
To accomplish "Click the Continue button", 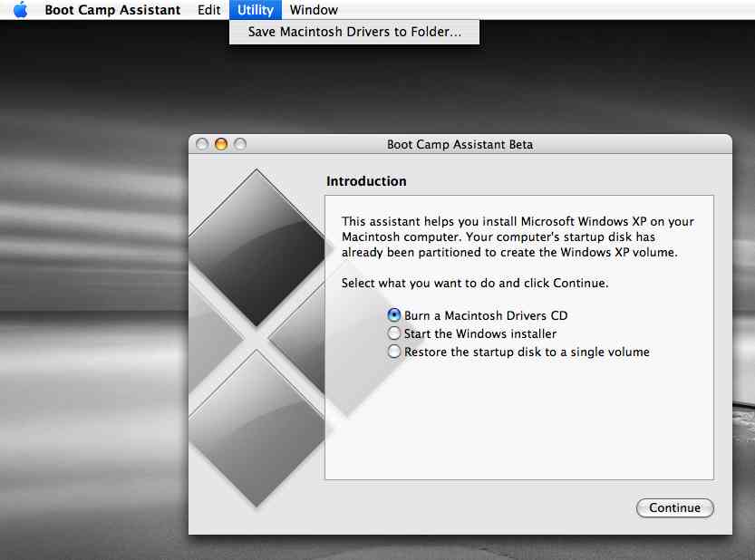I will pyautogui.click(x=674, y=507).
